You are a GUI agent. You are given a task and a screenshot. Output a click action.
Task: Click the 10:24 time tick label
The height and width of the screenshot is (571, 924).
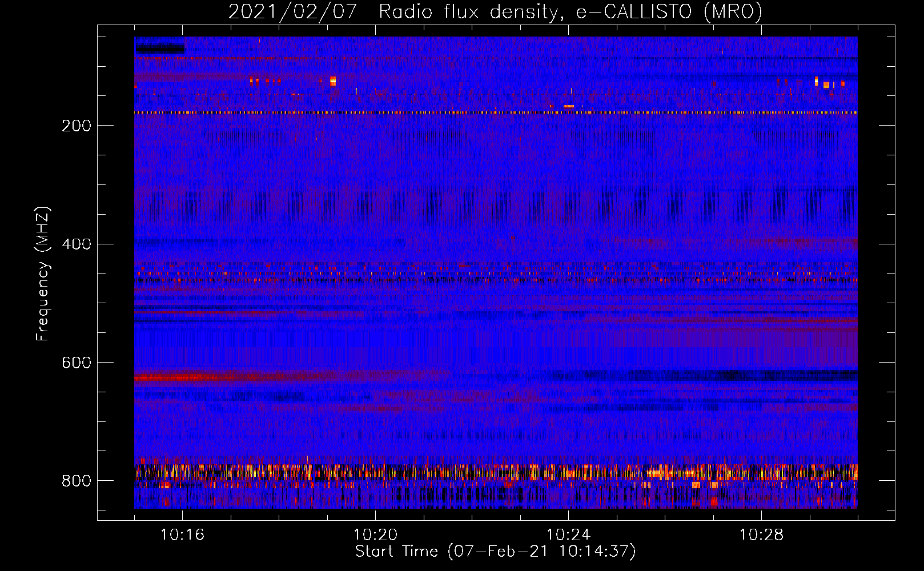[x=568, y=535]
